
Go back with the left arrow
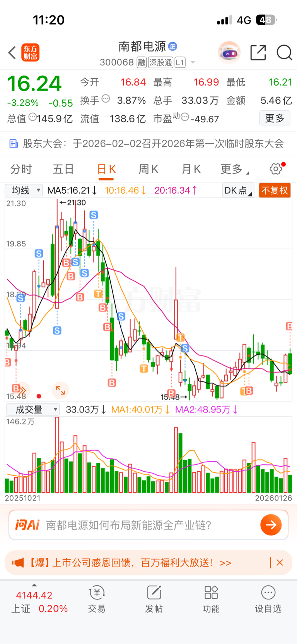[x=12, y=53]
